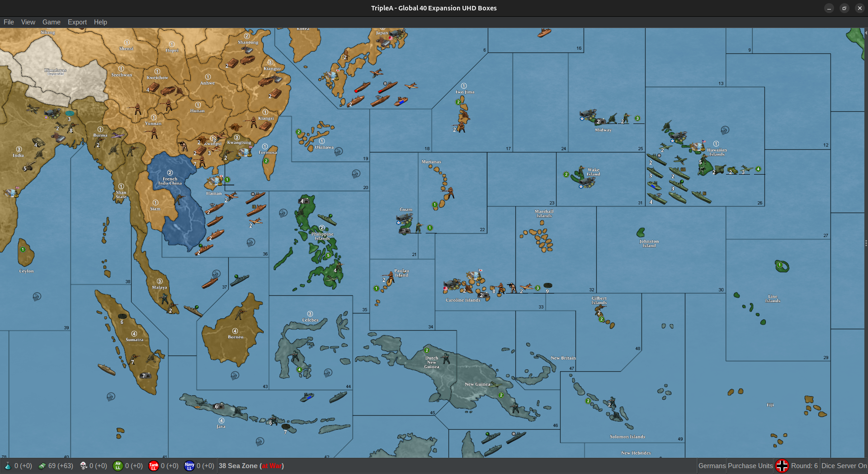Click the Dice Server On status
Image resolution: width=868 pixels, height=474 pixels.
844,466
